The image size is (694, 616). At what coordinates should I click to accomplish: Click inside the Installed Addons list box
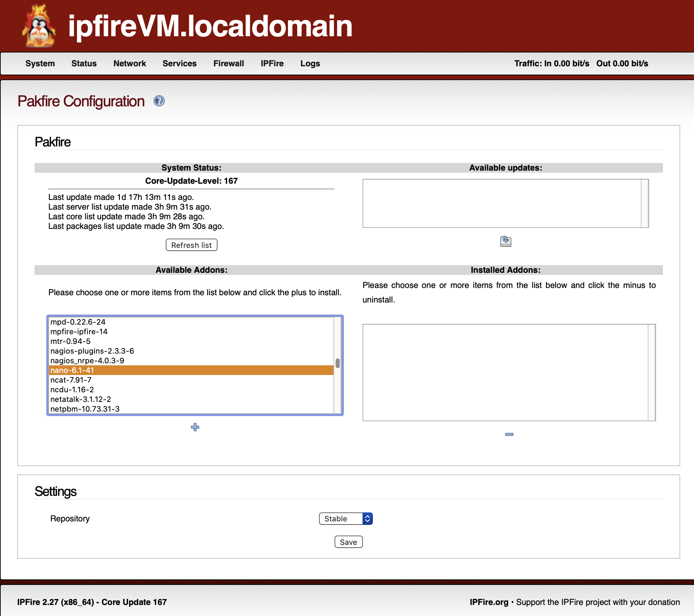click(x=509, y=373)
